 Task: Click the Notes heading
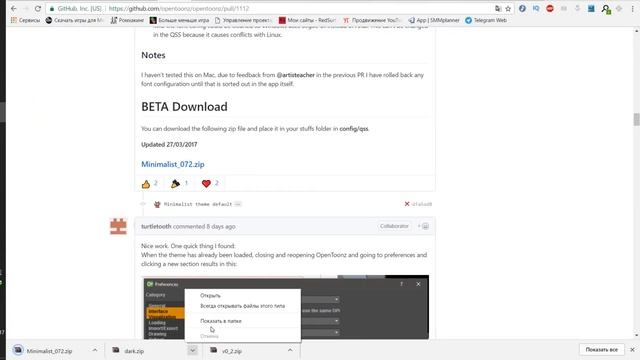pyautogui.click(x=153, y=56)
